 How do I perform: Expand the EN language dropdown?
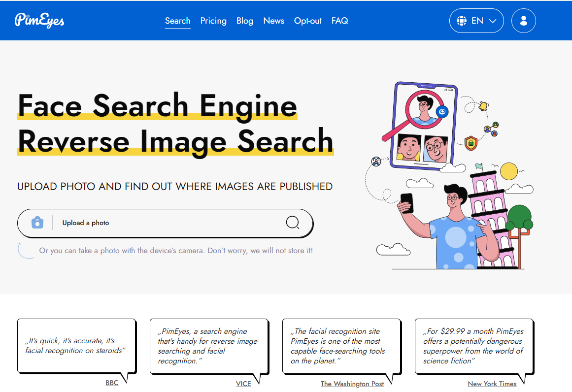coord(476,21)
